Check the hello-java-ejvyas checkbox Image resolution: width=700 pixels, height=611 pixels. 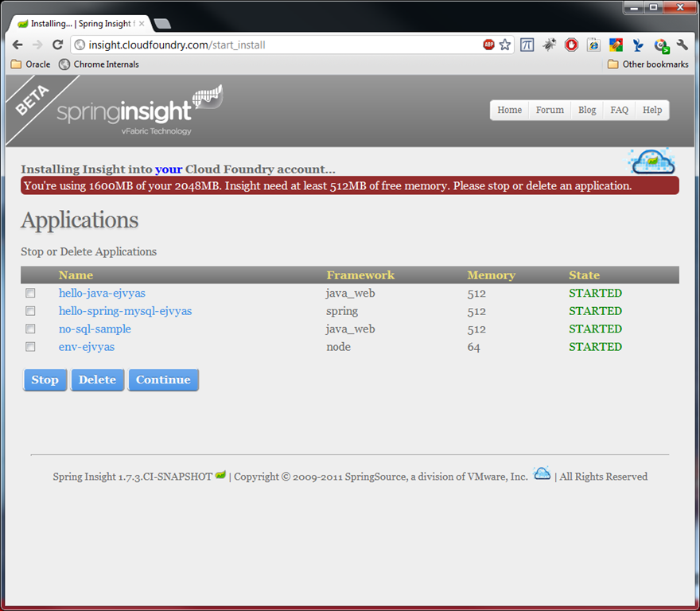click(x=30, y=293)
